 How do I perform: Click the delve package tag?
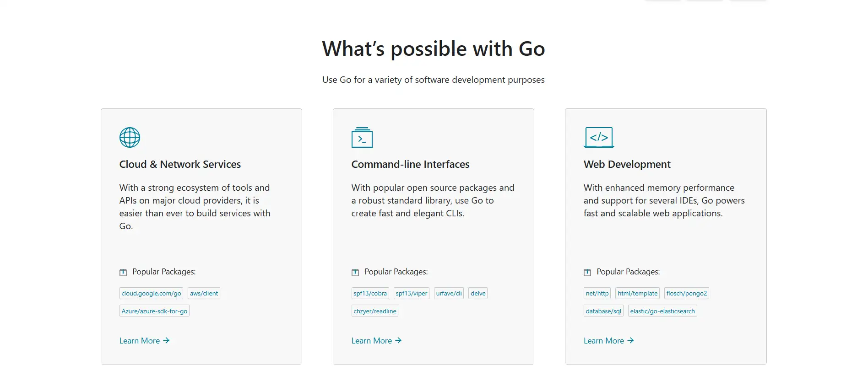tap(478, 293)
